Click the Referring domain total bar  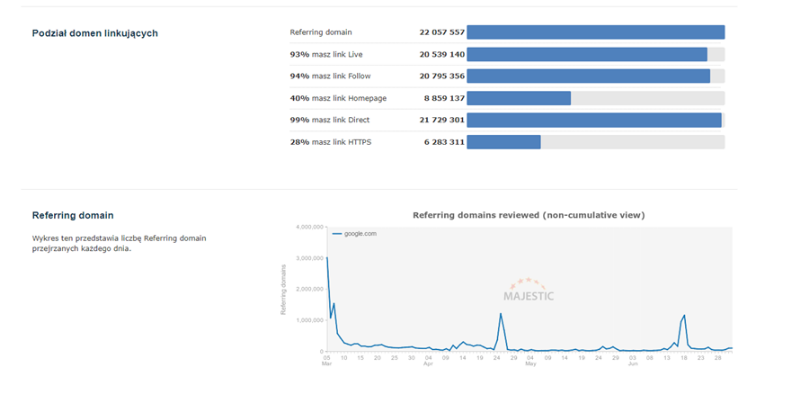(595, 32)
